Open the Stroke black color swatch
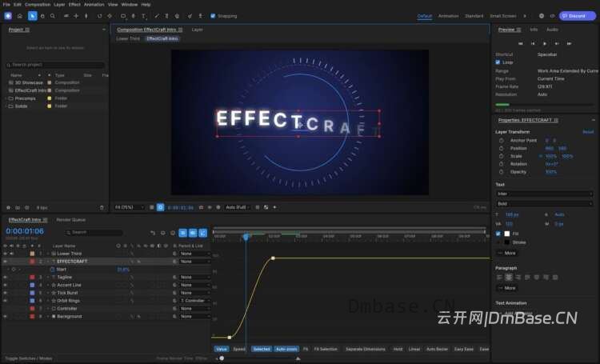This screenshot has height=364, width=600. [x=507, y=242]
